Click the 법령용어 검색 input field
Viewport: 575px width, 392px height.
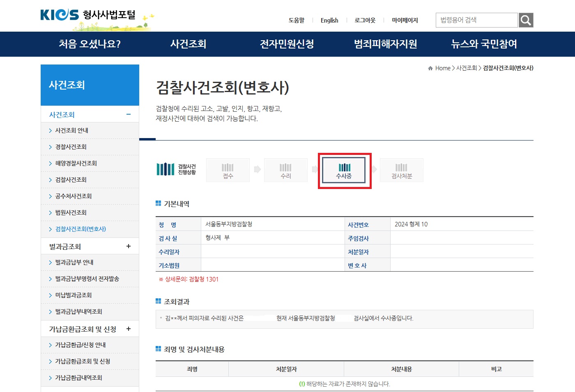476,20
